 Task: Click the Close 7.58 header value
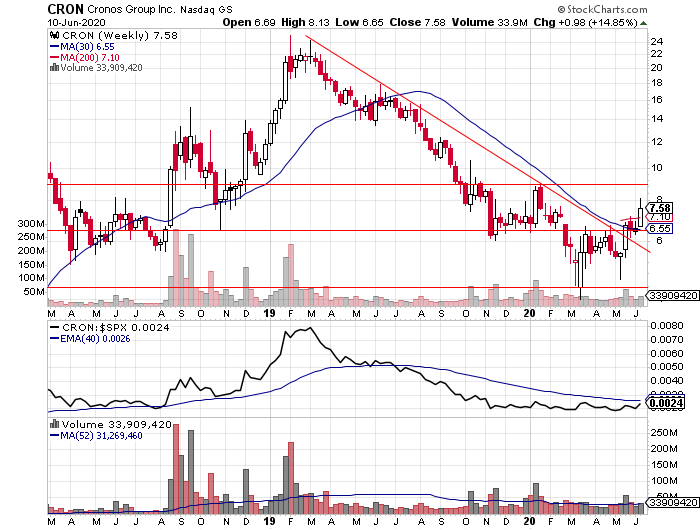pos(417,22)
